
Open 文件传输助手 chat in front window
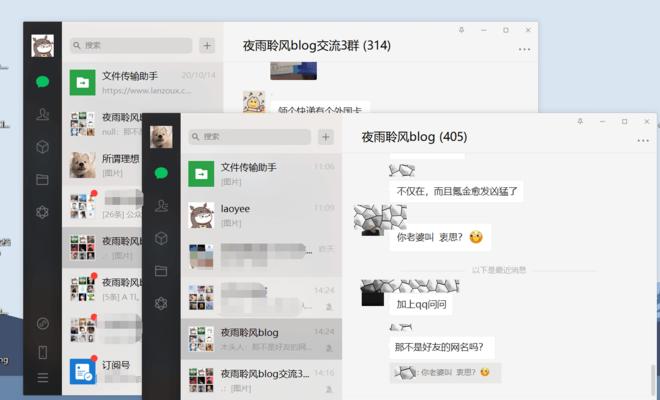261,174
